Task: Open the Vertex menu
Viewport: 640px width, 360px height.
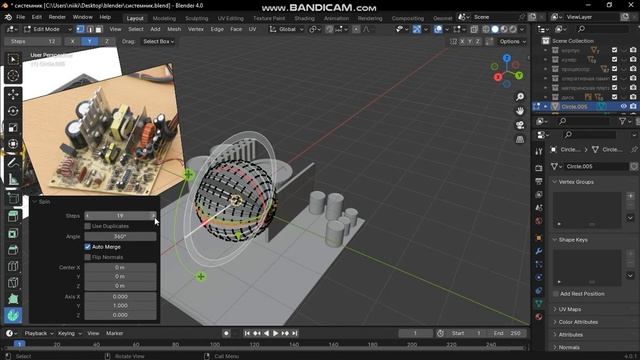Action: (196, 29)
